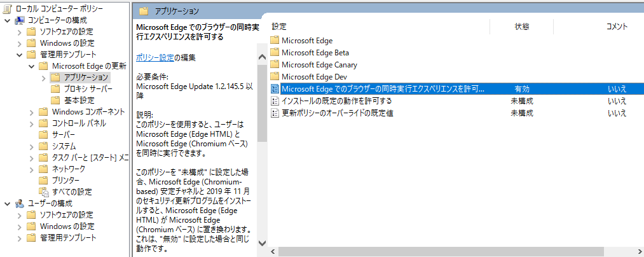Expand the コントロール パネル node
Viewport: 644px width, 257px height.
[x=32, y=123]
